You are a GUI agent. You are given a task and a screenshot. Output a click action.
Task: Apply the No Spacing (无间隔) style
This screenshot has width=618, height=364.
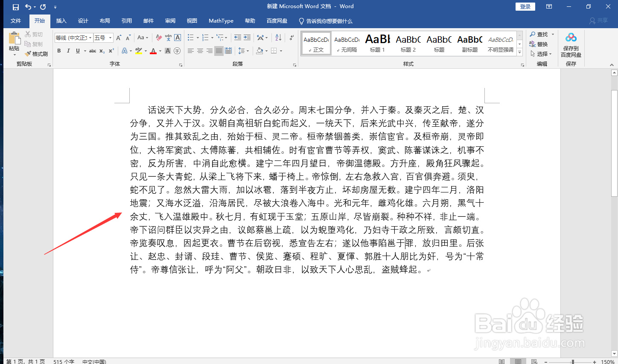[x=347, y=44]
